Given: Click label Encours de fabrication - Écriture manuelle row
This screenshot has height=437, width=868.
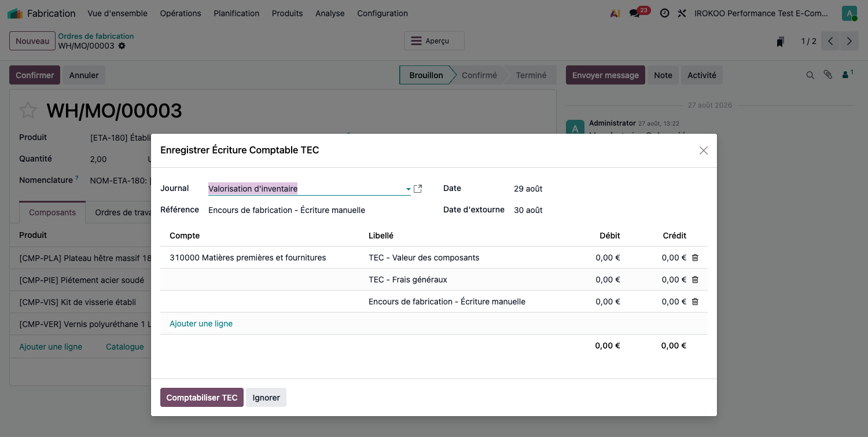Looking at the screenshot, I should point(447,302).
